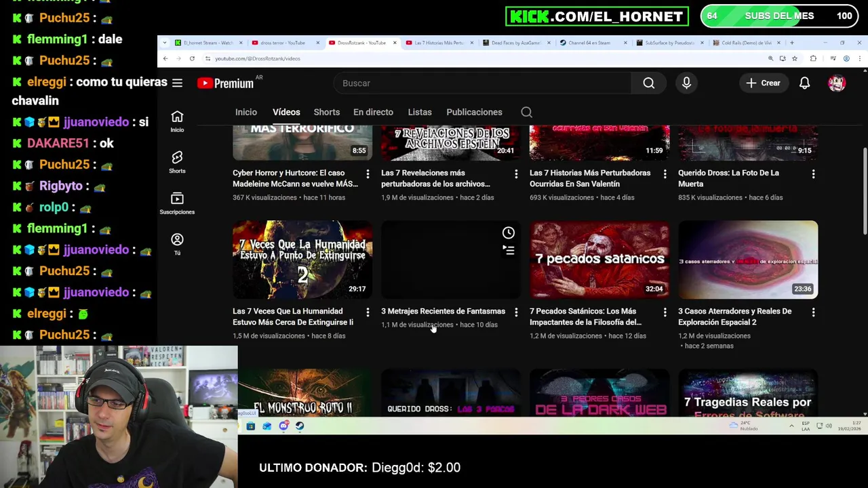The image size is (868, 488).
Task: Click the KICK.COM/EL_HORNET overlay banner
Action: [x=597, y=16]
